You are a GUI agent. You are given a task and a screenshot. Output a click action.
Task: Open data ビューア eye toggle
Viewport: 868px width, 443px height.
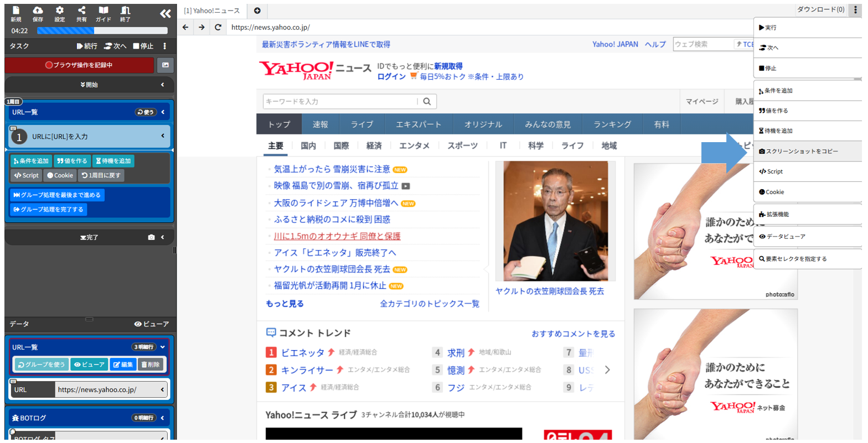point(152,324)
